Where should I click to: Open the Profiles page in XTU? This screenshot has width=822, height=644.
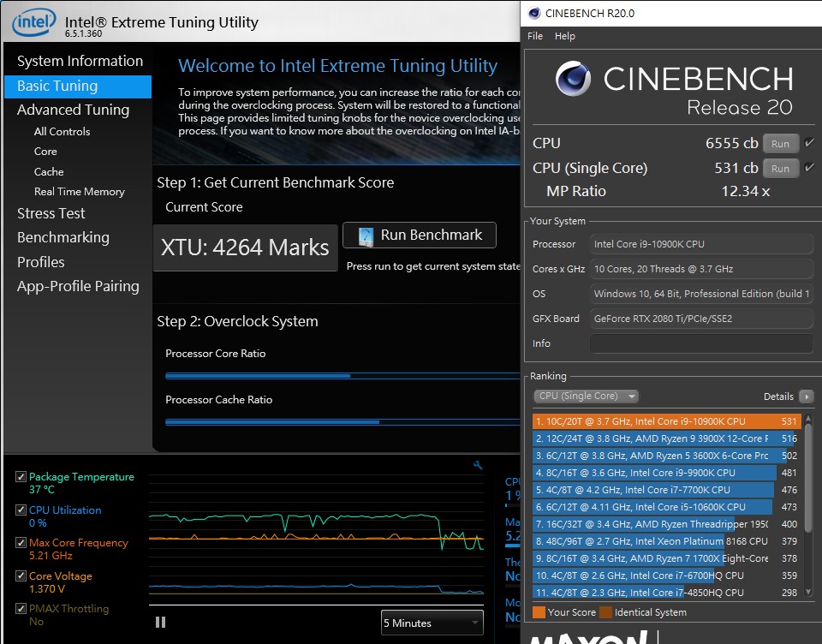[x=41, y=262]
